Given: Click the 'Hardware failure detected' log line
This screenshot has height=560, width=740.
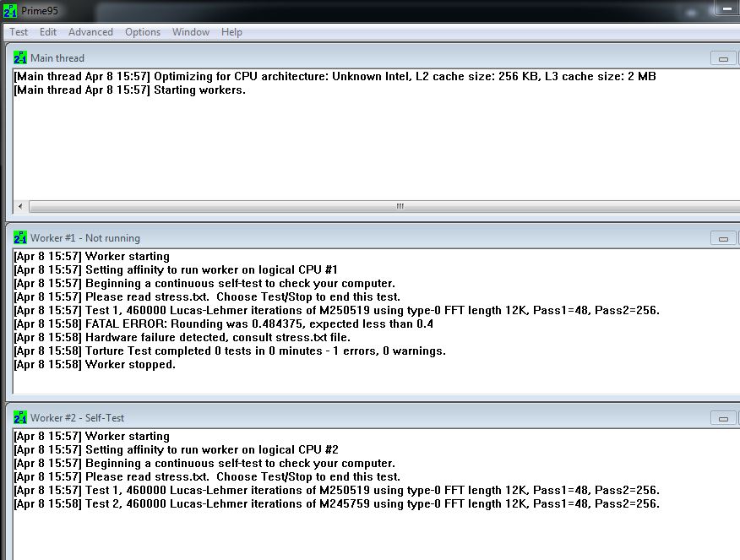Looking at the screenshot, I should (x=182, y=337).
